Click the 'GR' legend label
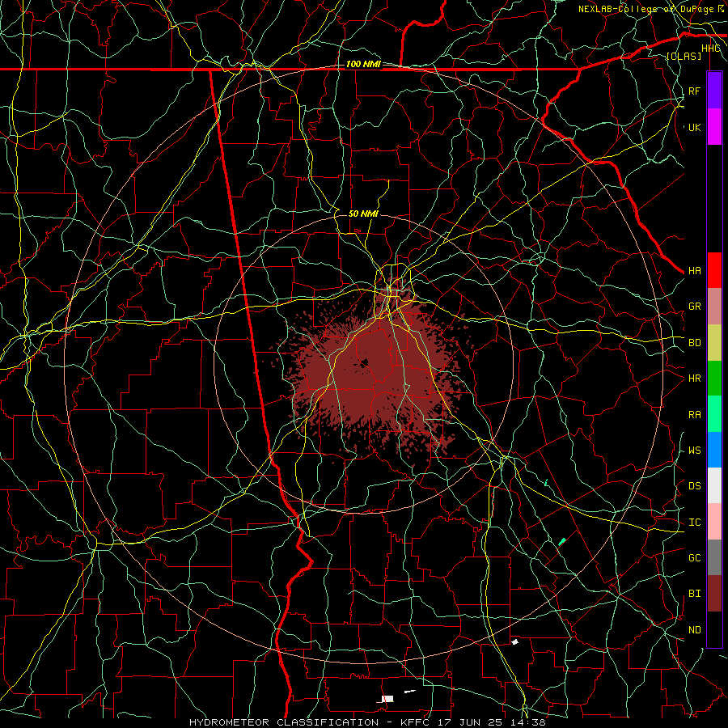Viewport: 728px width, 728px height. [x=694, y=307]
